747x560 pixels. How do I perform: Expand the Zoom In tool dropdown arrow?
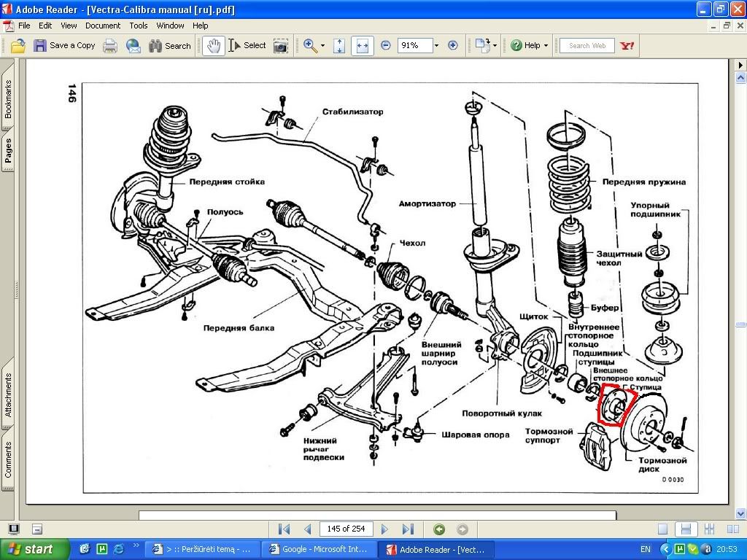point(324,45)
